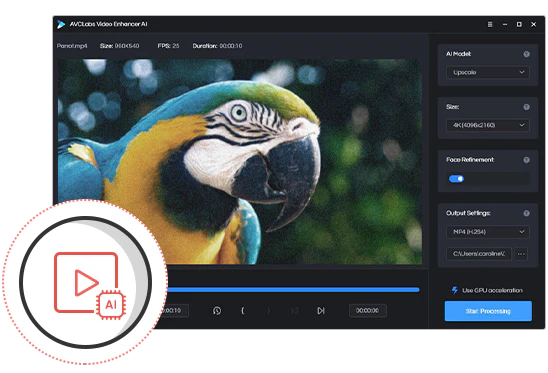
Task: Click the FPS: 25 info text
Action: [168, 46]
